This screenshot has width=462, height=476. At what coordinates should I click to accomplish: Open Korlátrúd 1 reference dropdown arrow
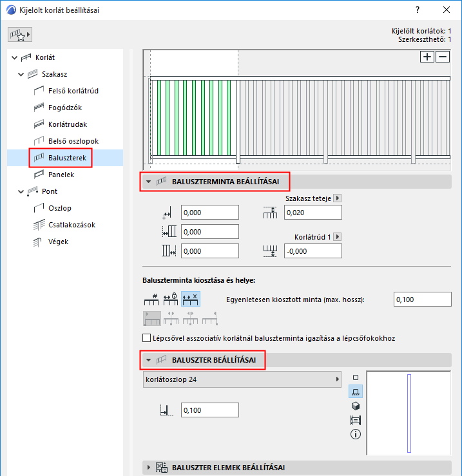(x=338, y=237)
